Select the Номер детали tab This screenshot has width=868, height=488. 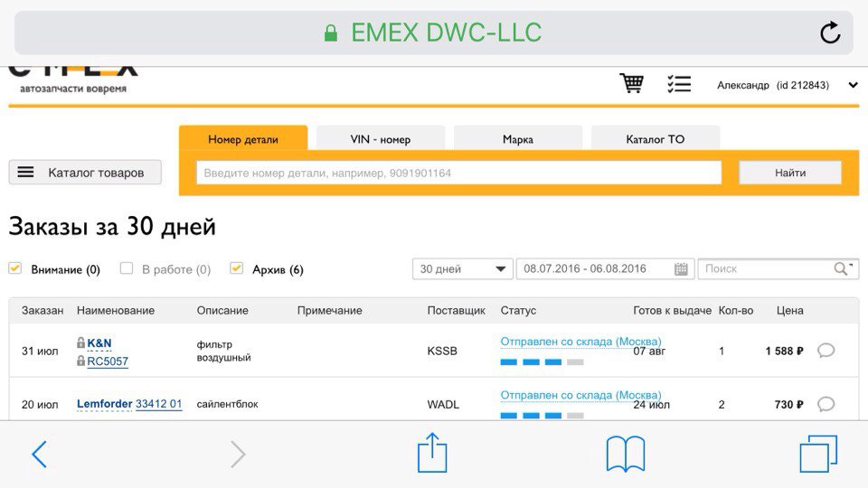[243, 139]
